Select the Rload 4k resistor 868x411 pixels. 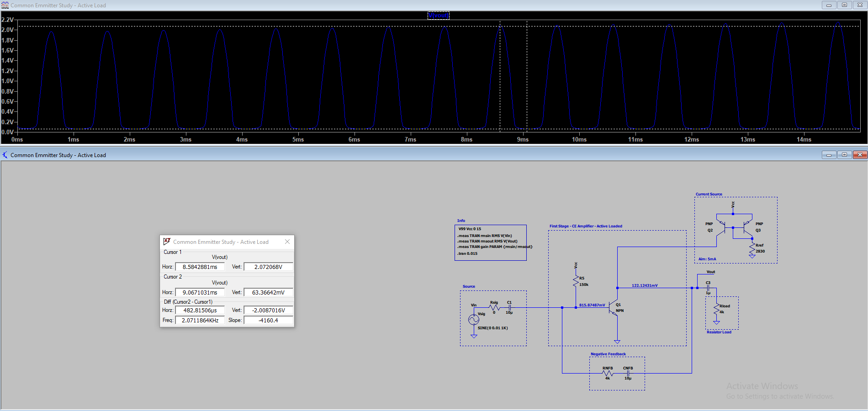tap(716, 309)
